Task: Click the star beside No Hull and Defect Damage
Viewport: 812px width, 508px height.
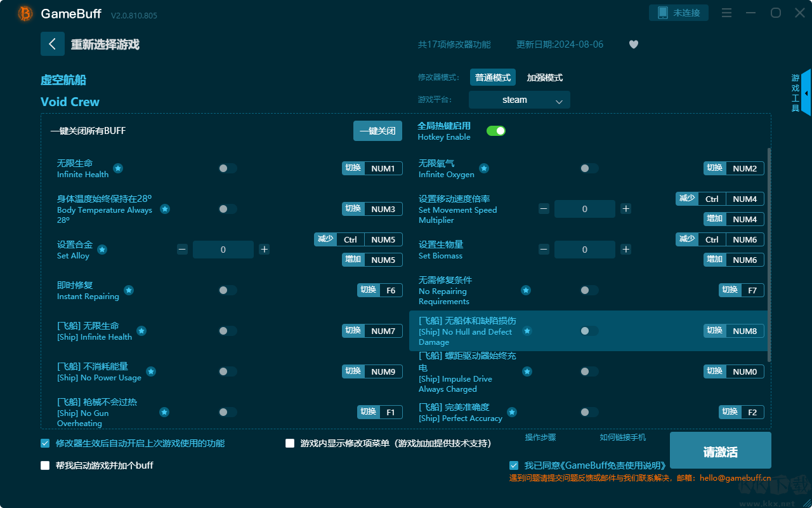Action: pyautogui.click(x=527, y=331)
